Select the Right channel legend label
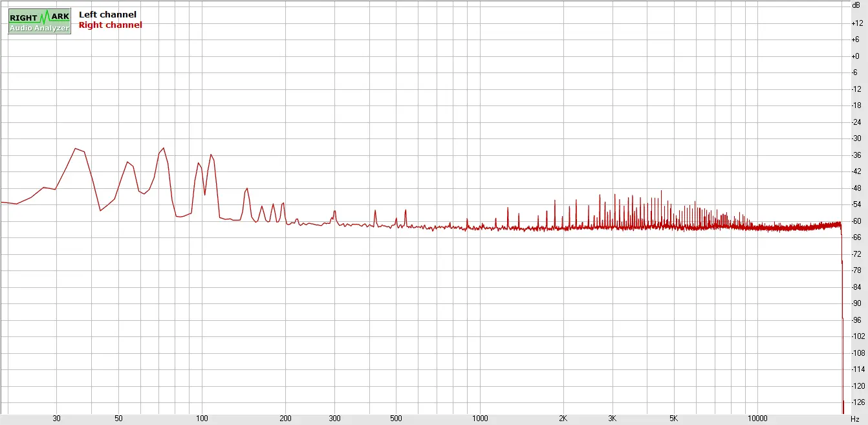Image resolution: width=868 pixels, height=425 pixels. click(x=110, y=25)
